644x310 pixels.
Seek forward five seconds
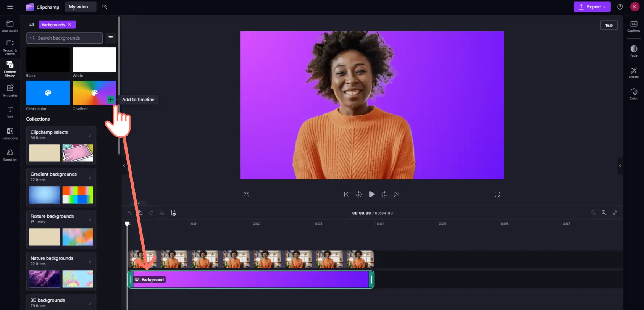[384, 194]
